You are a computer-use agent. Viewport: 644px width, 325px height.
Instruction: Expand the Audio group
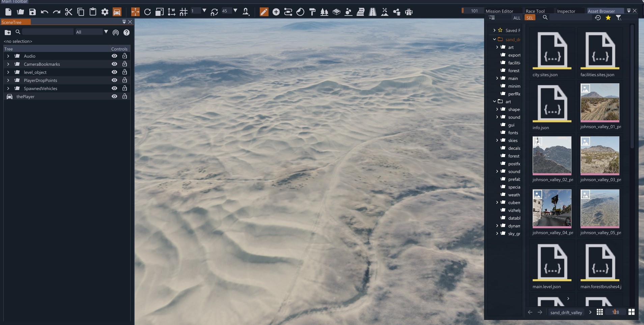click(8, 56)
